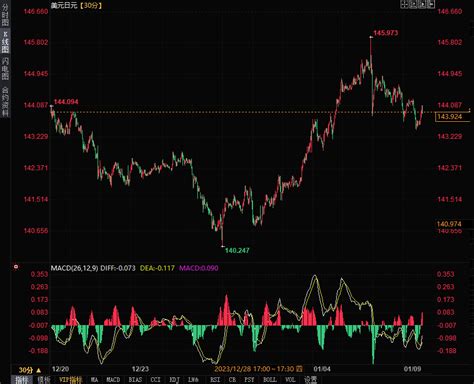Click the 140.974 price label on the right axis

pos(449,224)
